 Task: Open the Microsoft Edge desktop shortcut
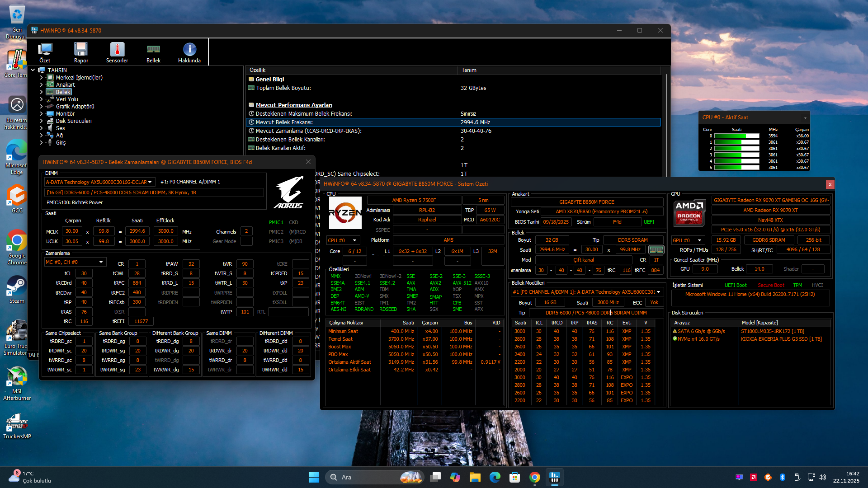[17, 157]
